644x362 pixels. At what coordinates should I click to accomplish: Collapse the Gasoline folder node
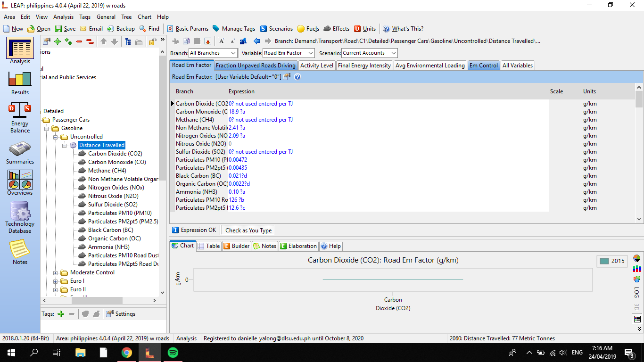46,128
